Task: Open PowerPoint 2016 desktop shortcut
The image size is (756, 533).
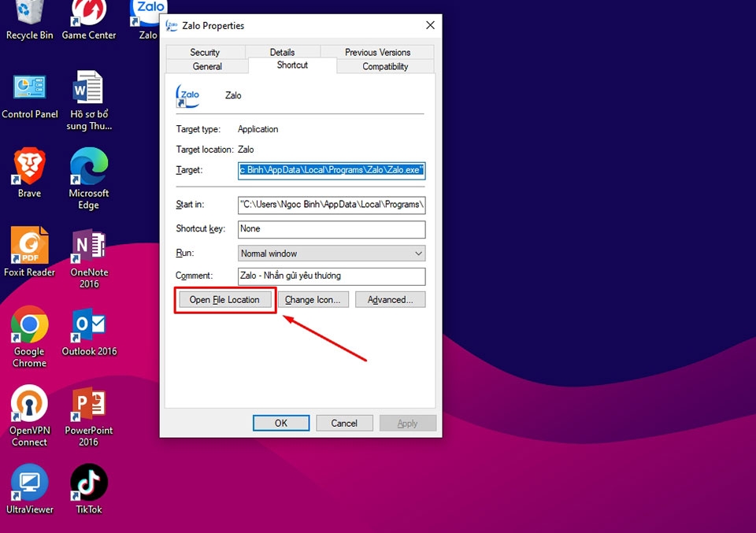Action: [x=89, y=416]
